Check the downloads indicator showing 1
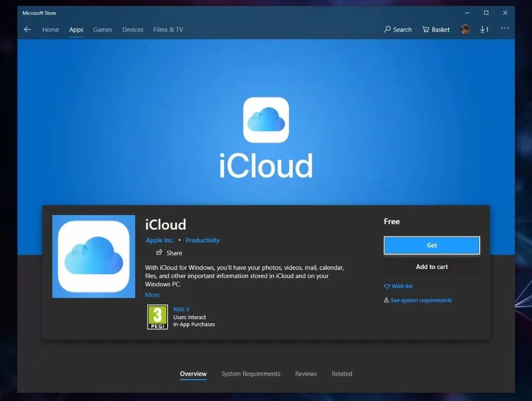The height and width of the screenshot is (401, 532). click(x=483, y=29)
